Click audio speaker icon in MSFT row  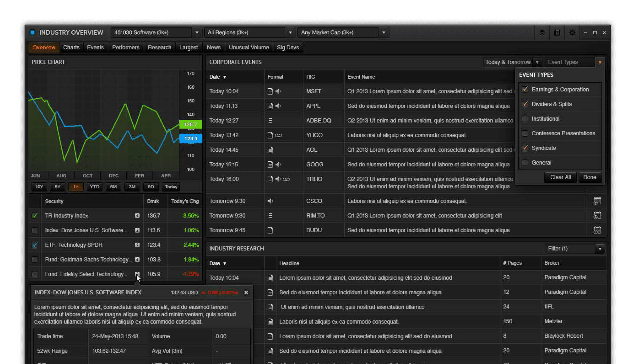click(278, 91)
